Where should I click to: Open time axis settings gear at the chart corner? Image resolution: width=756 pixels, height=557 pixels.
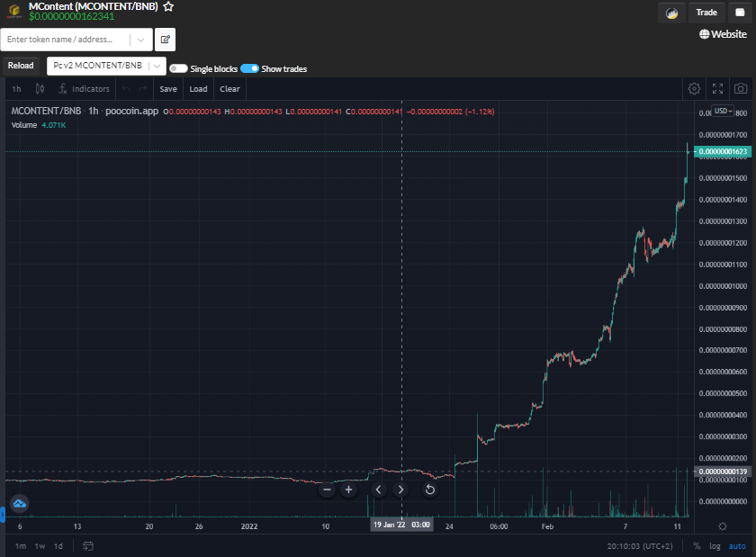tap(722, 526)
